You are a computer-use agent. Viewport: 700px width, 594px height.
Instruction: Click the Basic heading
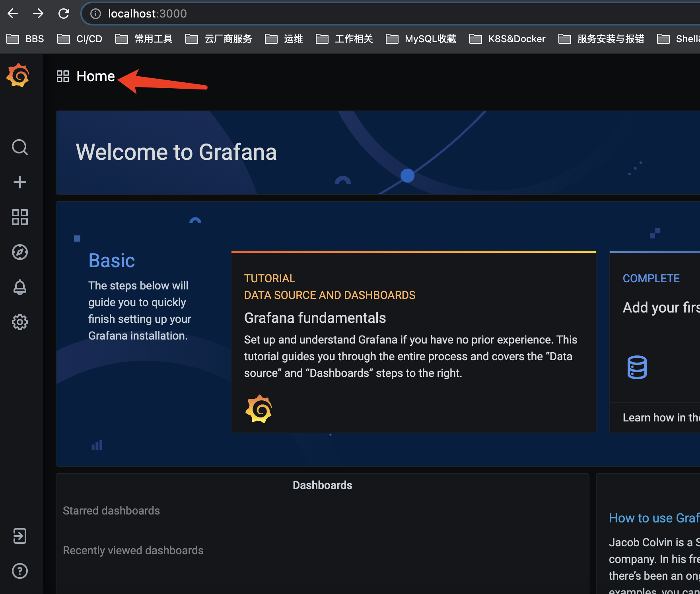click(112, 261)
